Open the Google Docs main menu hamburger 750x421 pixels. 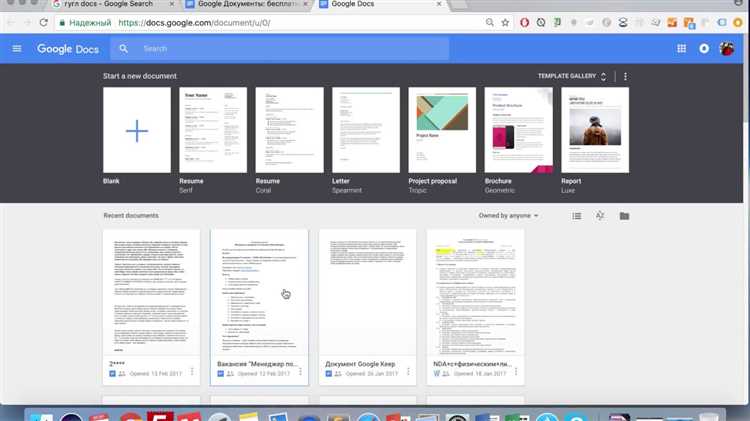click(17, 48)
